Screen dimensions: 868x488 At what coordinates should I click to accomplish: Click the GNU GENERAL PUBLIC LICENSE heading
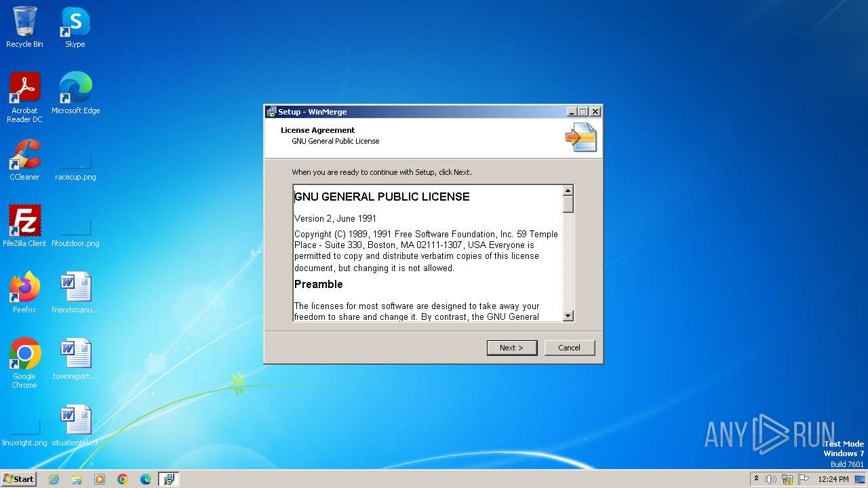pos(382,197)
